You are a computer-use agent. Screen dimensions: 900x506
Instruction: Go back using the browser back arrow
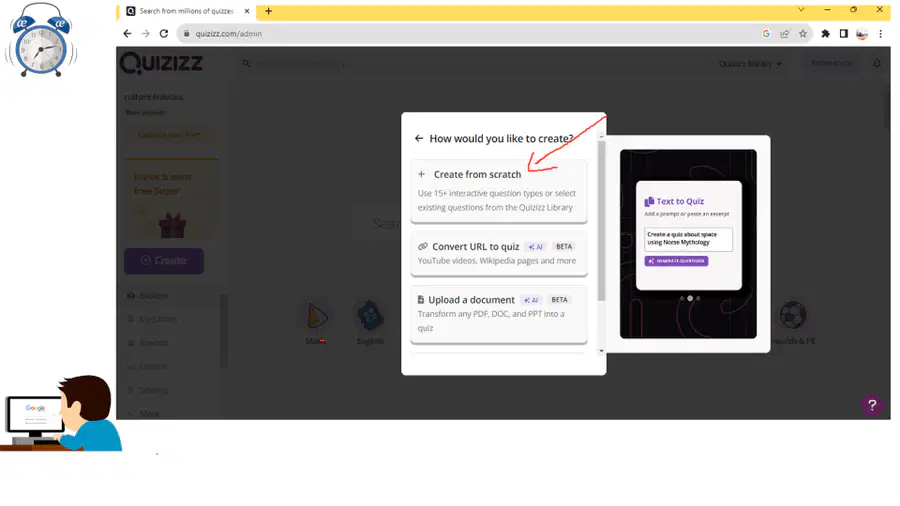click(127, 34)
